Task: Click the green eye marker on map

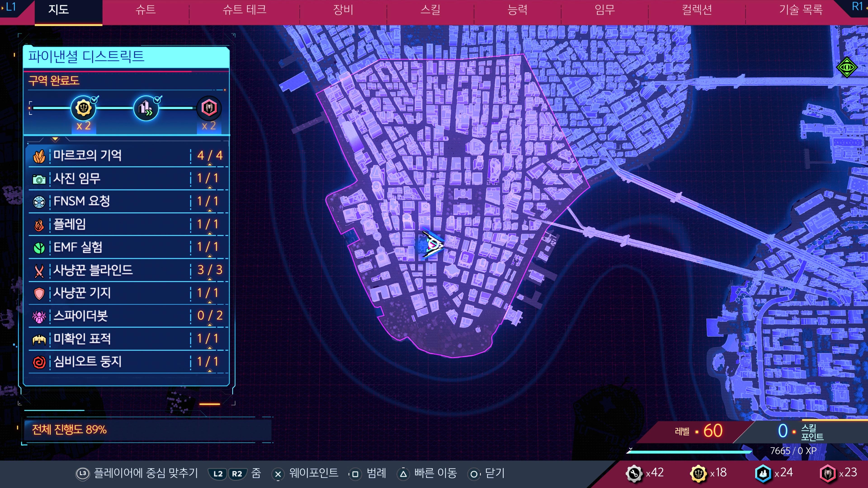Action: 847,68
